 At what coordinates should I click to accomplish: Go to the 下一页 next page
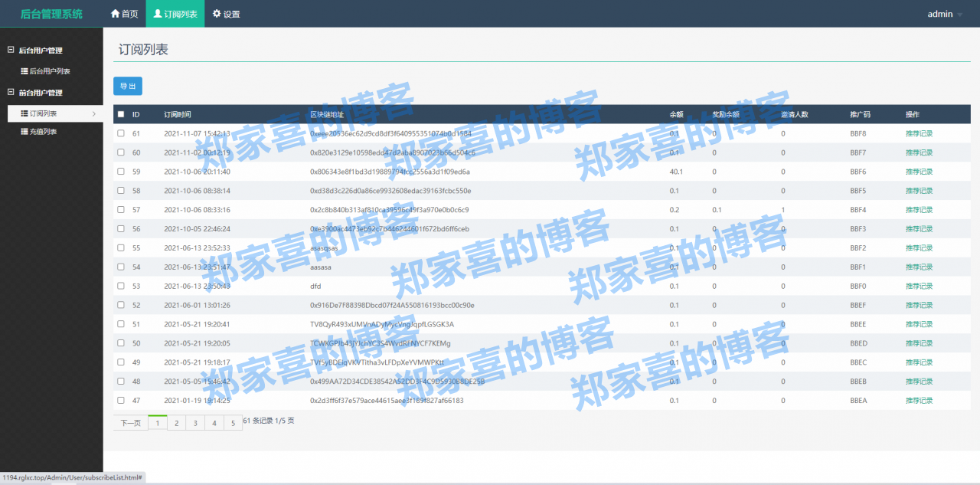130,422
